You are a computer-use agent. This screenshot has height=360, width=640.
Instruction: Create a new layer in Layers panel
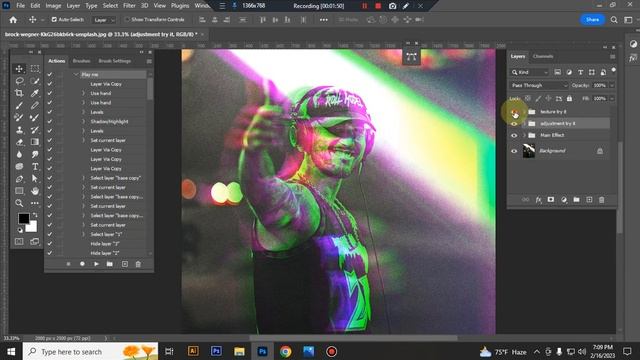(589, 200)
